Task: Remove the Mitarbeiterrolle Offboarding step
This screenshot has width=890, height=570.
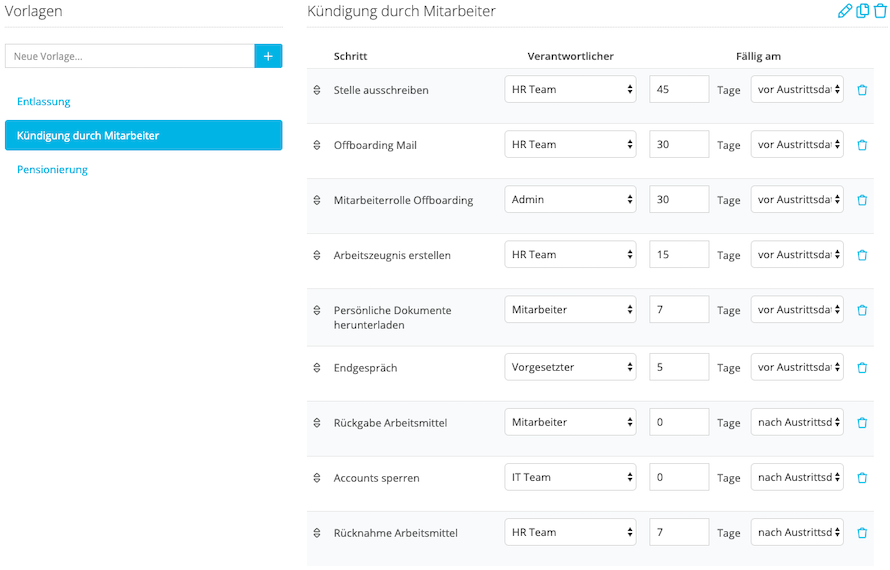Action: point(862,200)
